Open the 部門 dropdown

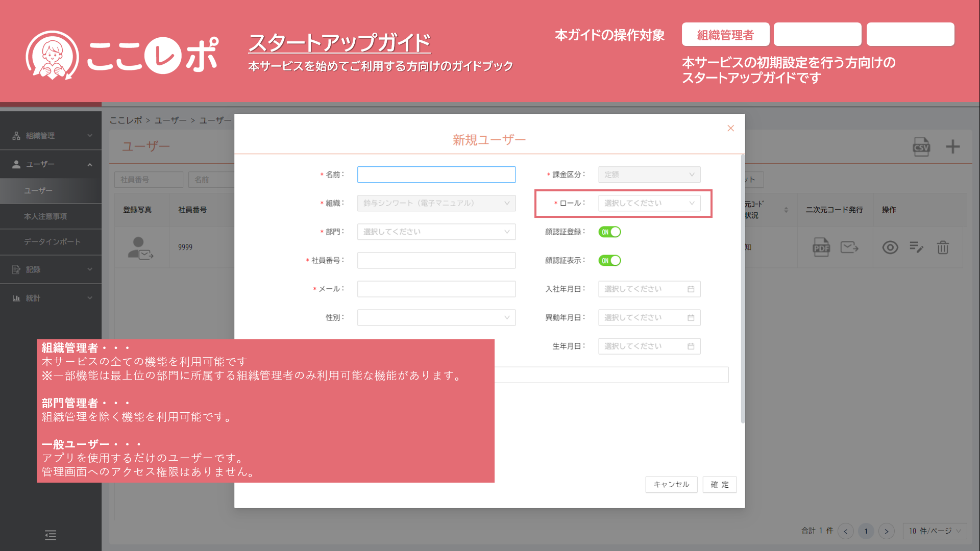436,232
